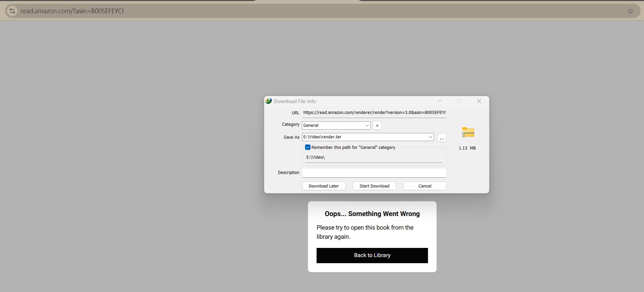Select the browser address bar URL

(x=72, y=11)
